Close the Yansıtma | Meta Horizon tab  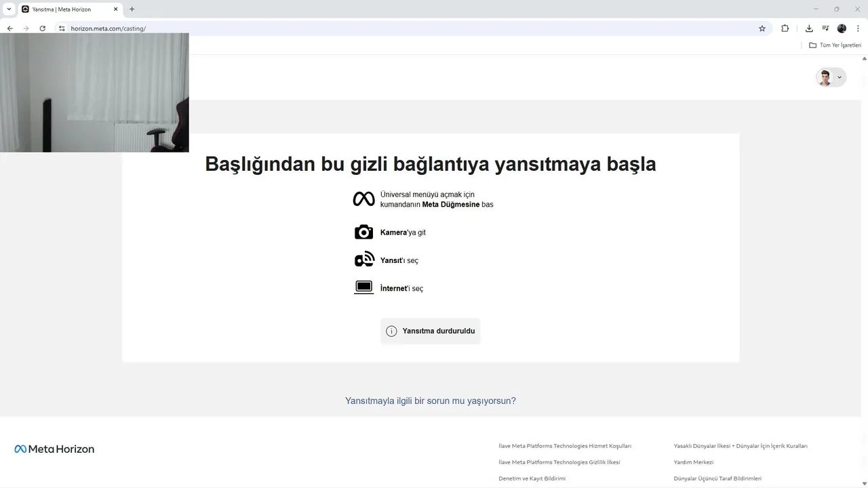tap(115, 9)
